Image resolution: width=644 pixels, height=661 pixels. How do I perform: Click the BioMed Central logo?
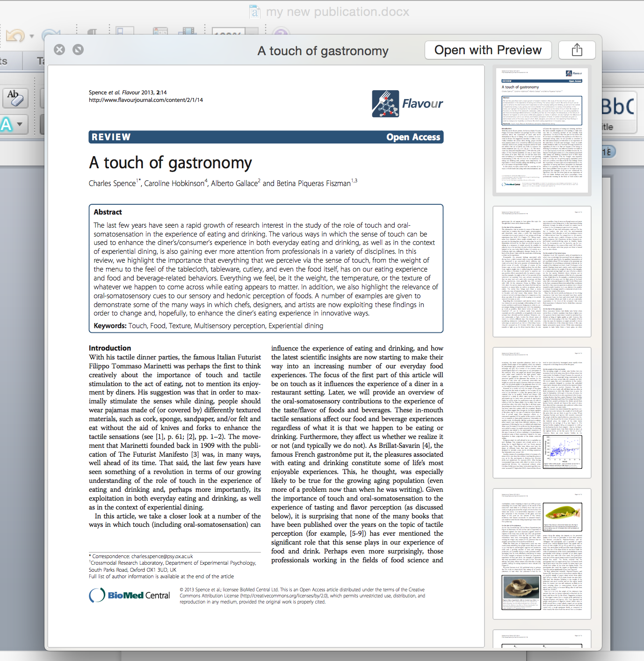pyautogui.click(x=130, y=595)
